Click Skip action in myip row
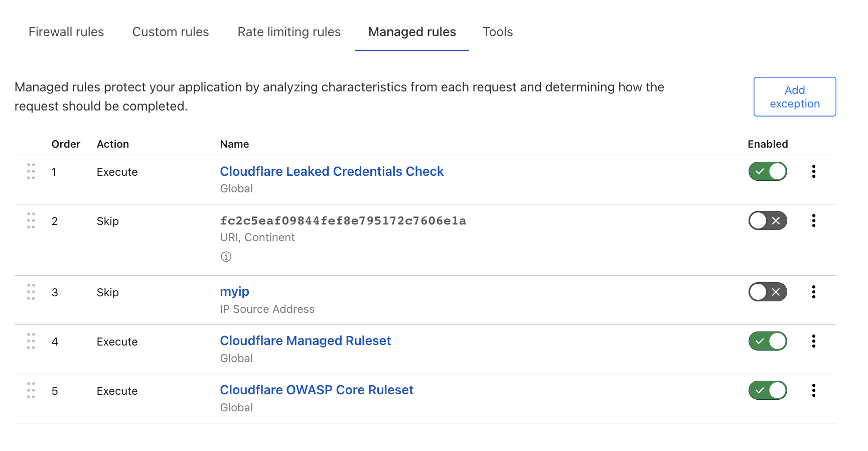The height and width of the screenshot is (451, 868). 108,292
